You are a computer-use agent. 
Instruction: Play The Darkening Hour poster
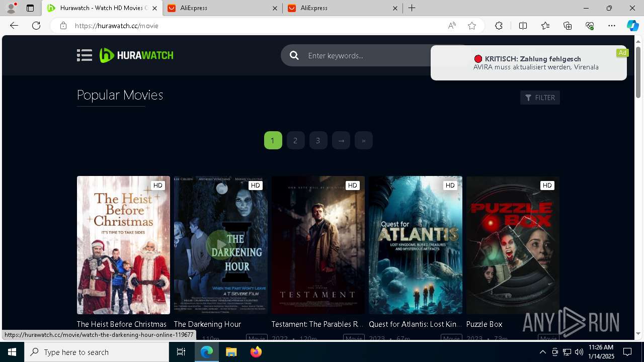coord(221,245)
